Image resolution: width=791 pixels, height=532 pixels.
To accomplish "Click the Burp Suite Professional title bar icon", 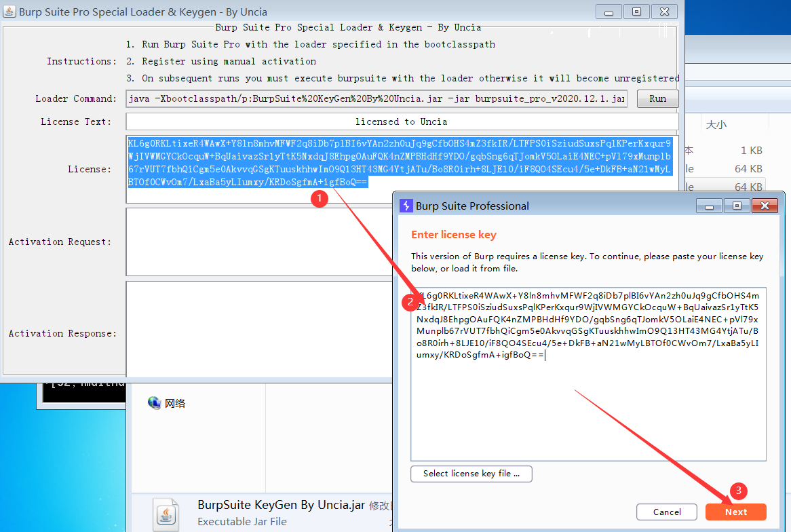I will (x=406, y=206).
